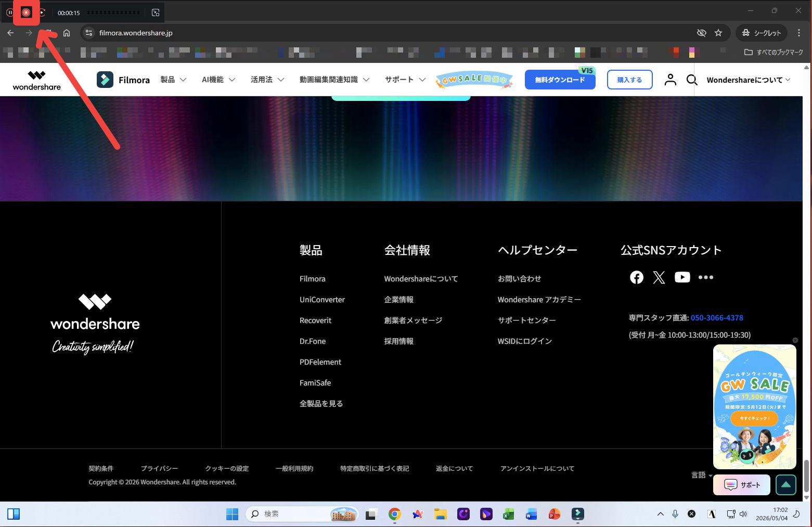Screen dimensions: 812x527
Task: Open the 契約条件 footer link
Action: 101,469
